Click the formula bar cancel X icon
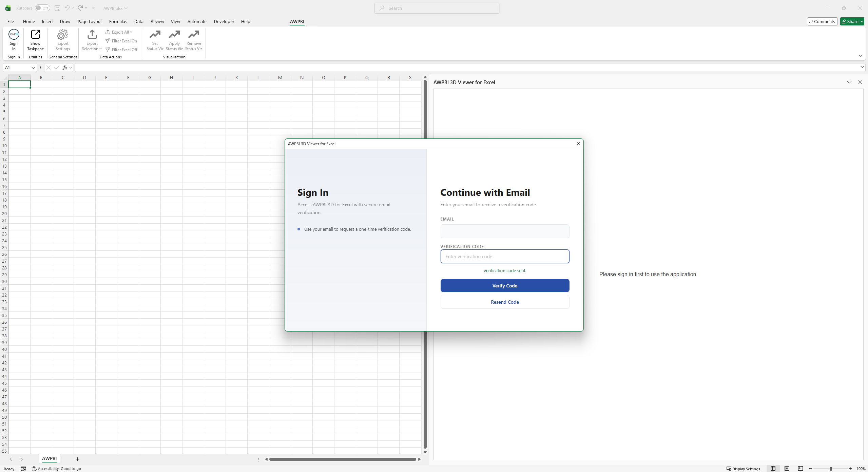Viewport: 868px width, 472px height. click(x=49, y=68)
